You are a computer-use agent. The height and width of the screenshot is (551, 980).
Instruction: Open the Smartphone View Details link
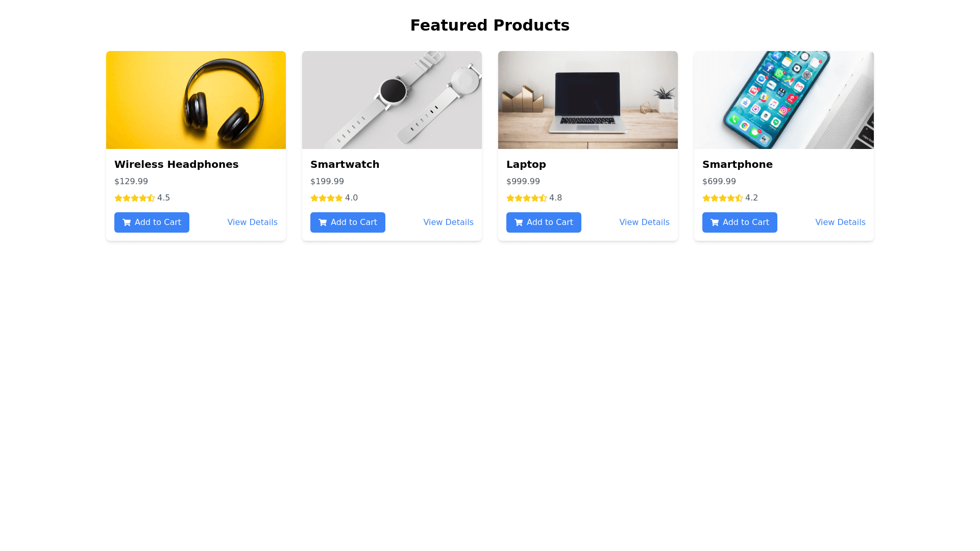(840, 222)
